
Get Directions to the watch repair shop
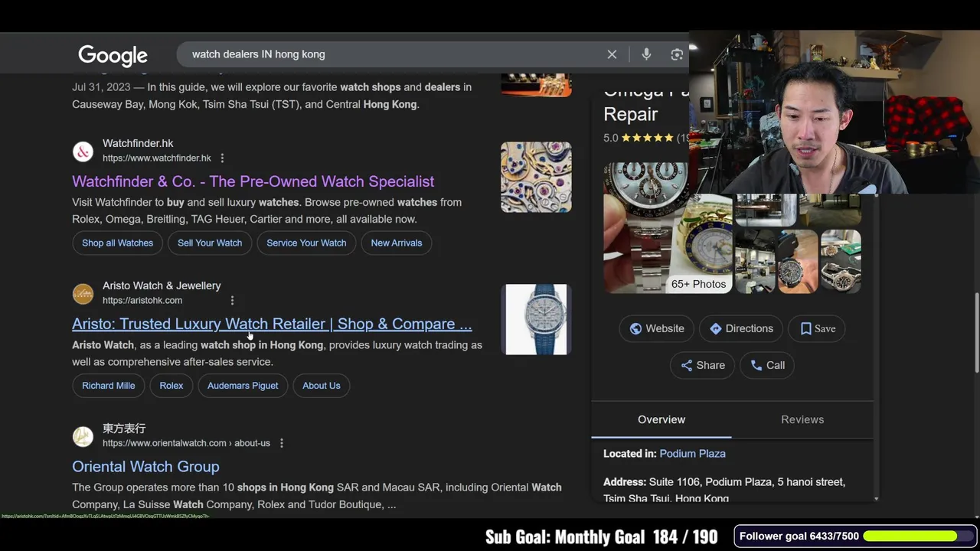tap(741, 328)
